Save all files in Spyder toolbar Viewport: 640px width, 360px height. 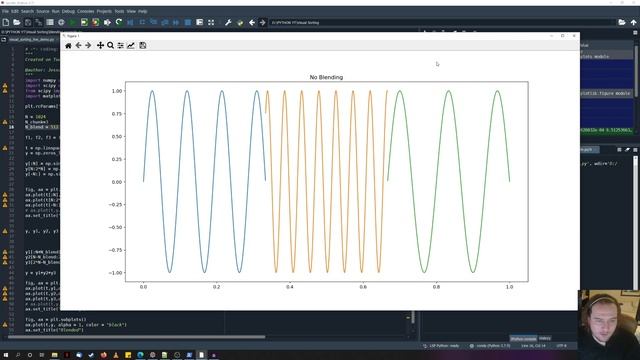pos(39,22)
